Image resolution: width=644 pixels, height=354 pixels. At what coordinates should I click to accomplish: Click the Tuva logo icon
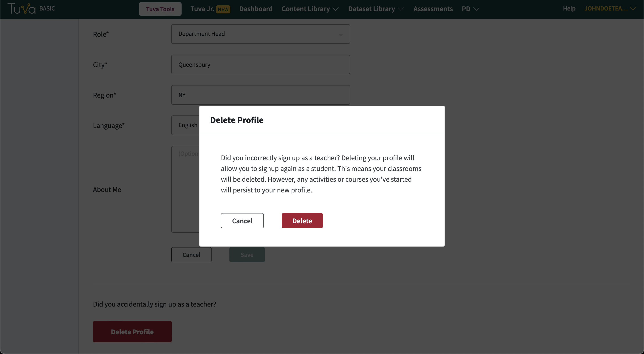(21, 9)
